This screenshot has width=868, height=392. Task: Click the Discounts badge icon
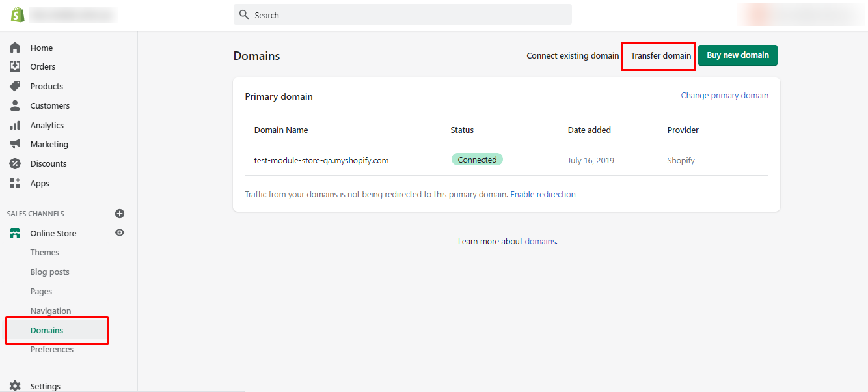pos(15,163)
